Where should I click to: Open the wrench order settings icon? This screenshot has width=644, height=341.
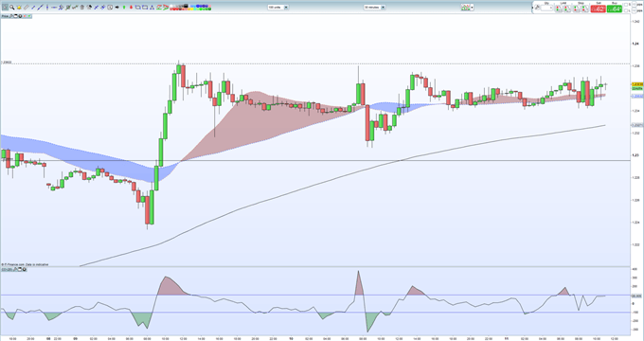pos(537,8)
